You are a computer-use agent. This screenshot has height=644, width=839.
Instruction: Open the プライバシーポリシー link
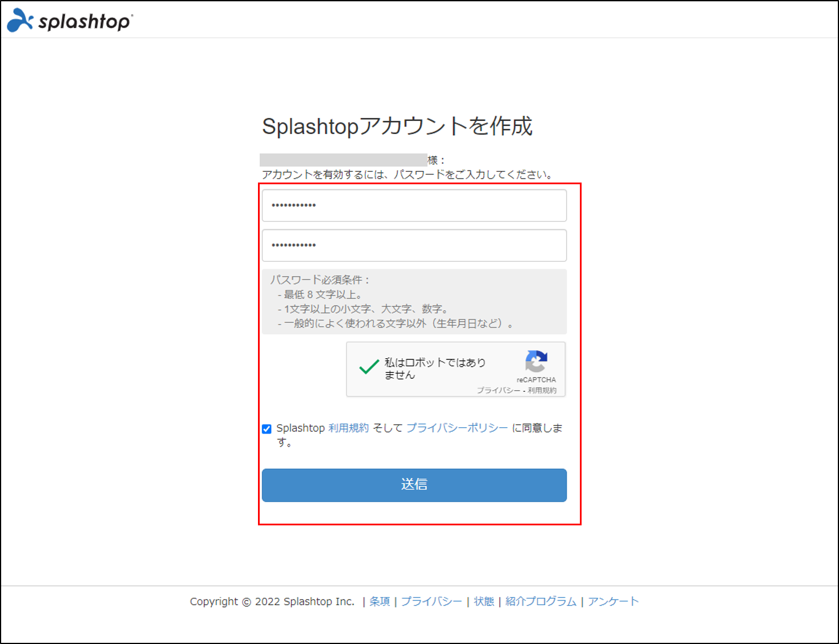pyautogui.click(x=457, y=428)
